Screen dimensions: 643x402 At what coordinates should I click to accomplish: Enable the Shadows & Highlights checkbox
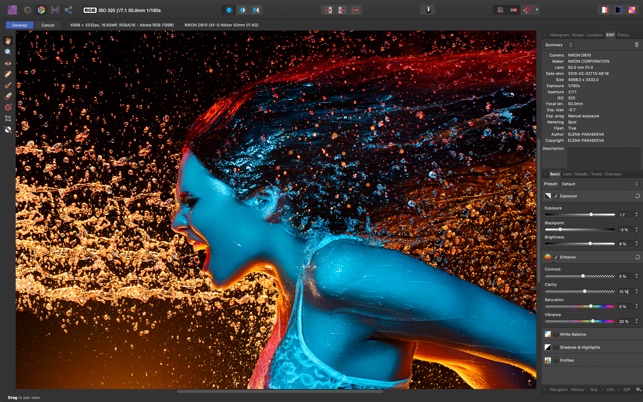(x=556, y=347)
